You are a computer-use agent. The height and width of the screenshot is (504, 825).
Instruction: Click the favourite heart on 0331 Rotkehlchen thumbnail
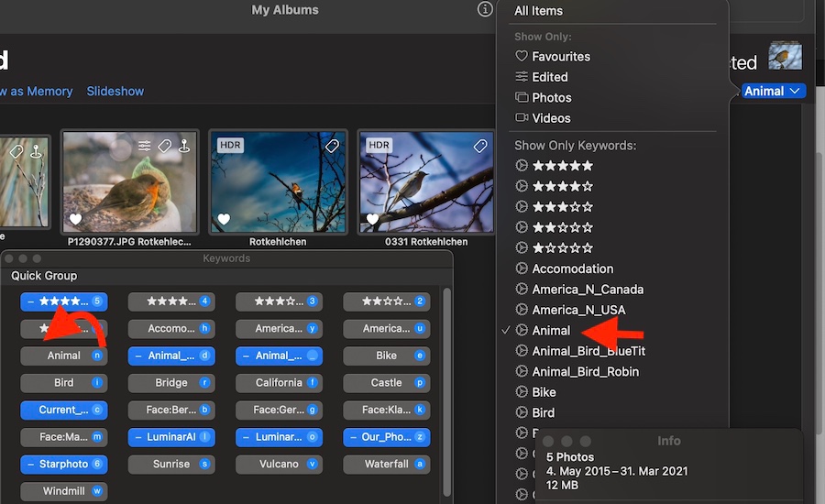[372, 219]
